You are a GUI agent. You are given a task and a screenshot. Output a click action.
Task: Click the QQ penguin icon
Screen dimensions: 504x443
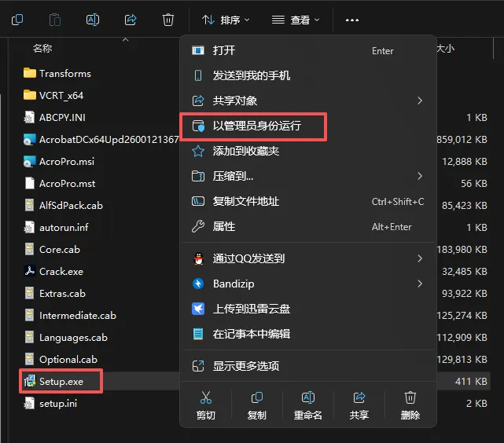198,258
